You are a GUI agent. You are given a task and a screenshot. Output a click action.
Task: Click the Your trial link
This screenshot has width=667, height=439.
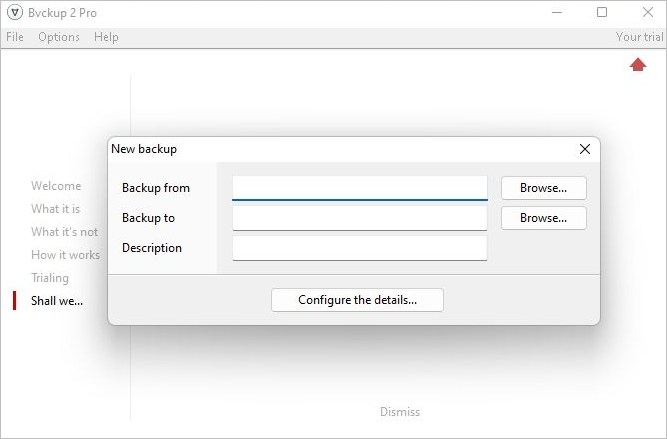639,37
